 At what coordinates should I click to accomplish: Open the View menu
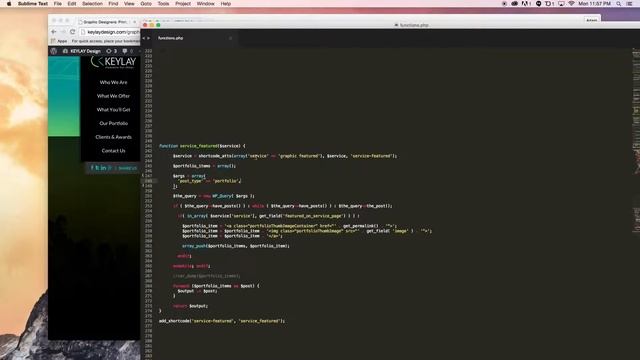(129, 4)
